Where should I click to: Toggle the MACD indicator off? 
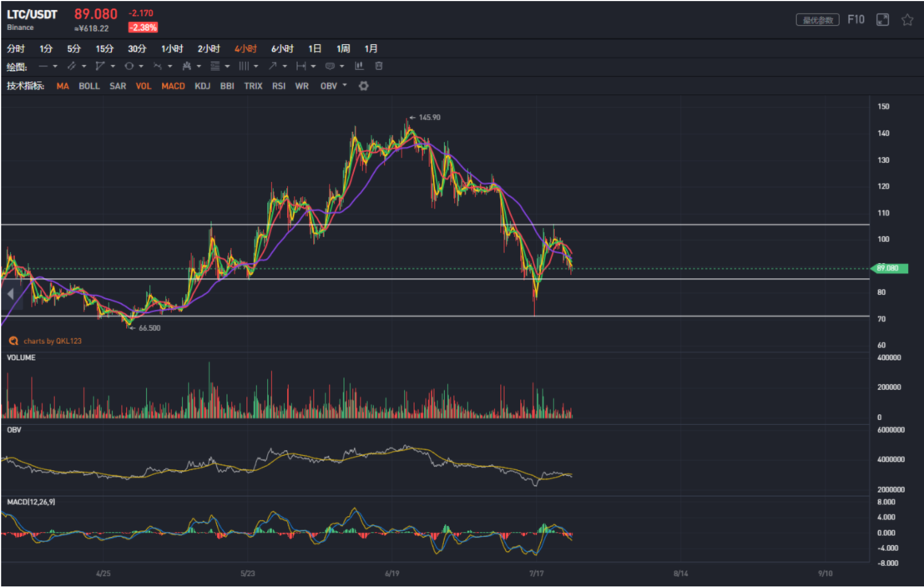(x=174, y=86)
